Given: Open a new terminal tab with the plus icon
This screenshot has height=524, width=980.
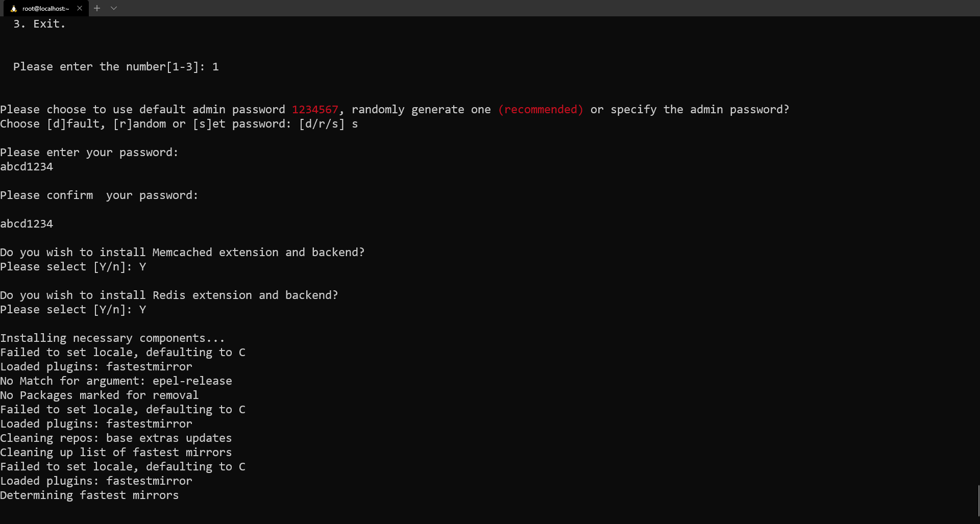Looking at the screenshot, I should pyautogui.click(x=96, y=8).
